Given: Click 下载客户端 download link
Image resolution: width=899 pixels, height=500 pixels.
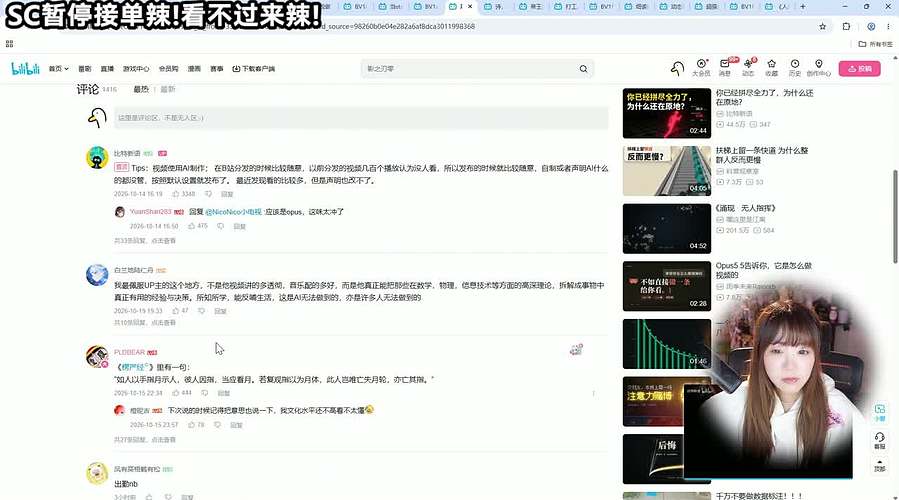Looking at the screenshot, I should (x=253, y=69).
